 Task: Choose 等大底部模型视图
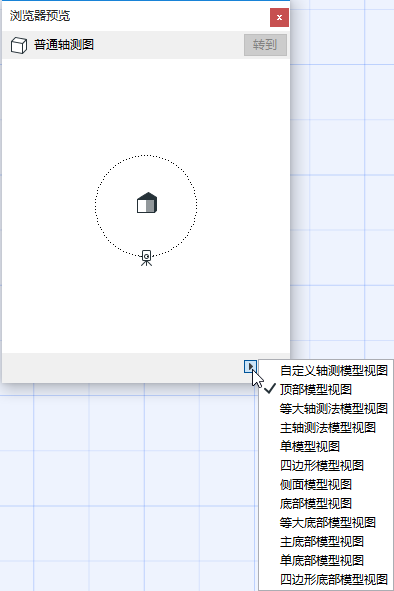(326, 522)
